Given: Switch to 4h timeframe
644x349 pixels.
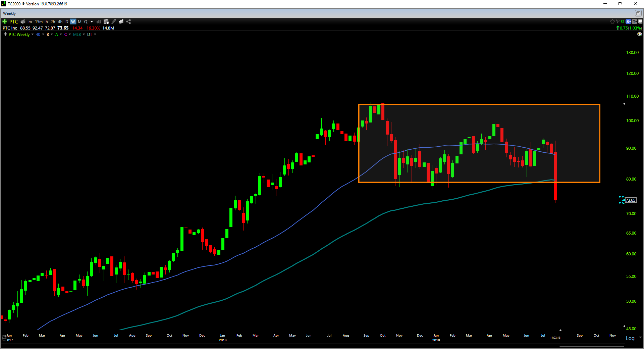Looking at the screenshot, I should (60, 22).
